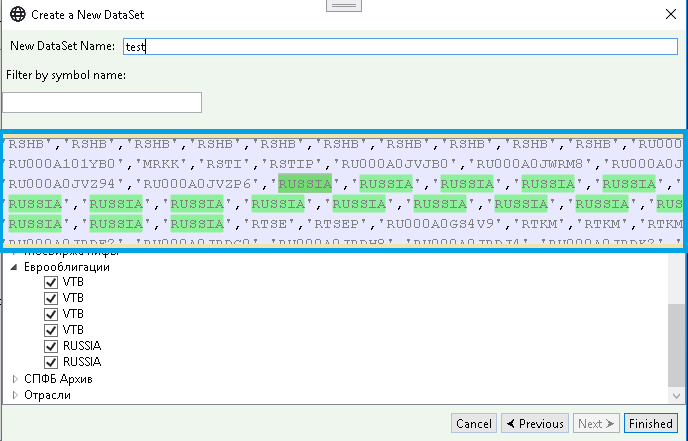
Task: Close the Create a New DataSet dialog
Action: coord(670,14)
